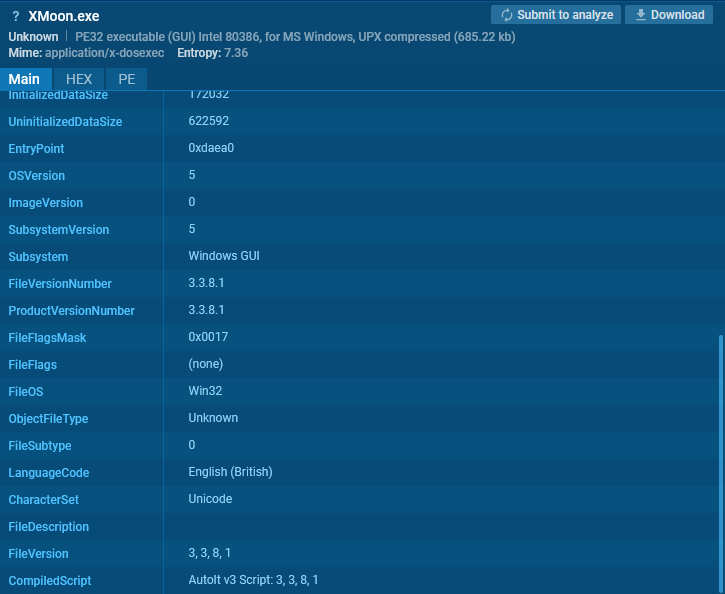The height and width of the screenshot is (594, 725).
Task: Click the CharacterSet Unicode value
Action: [x=210, y=499]
